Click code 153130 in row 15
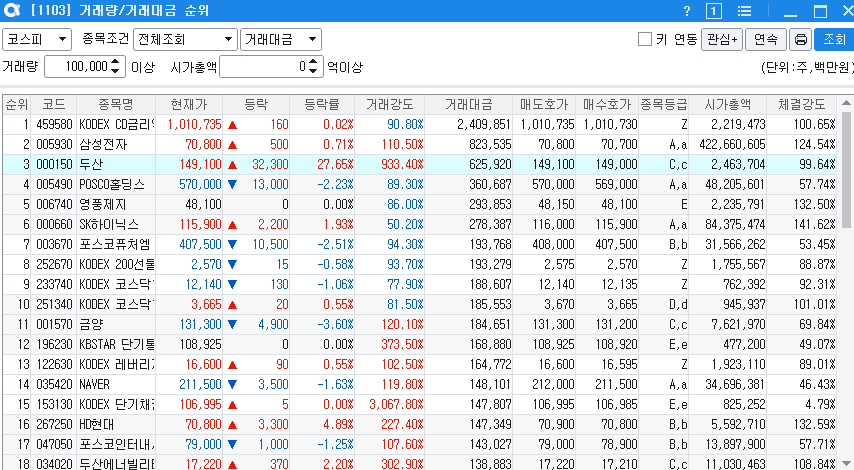The width and height of the screenshot is (854, 470). click(x=54, y=405)
